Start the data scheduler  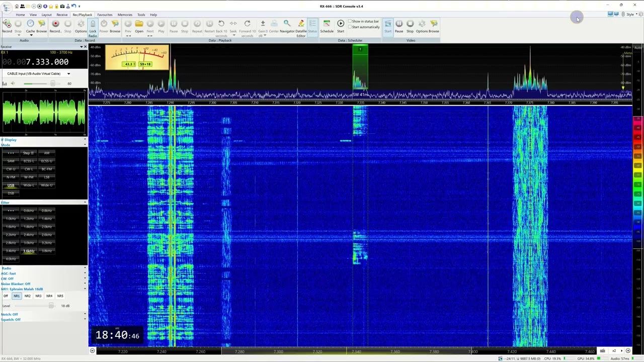coord(341,26)
